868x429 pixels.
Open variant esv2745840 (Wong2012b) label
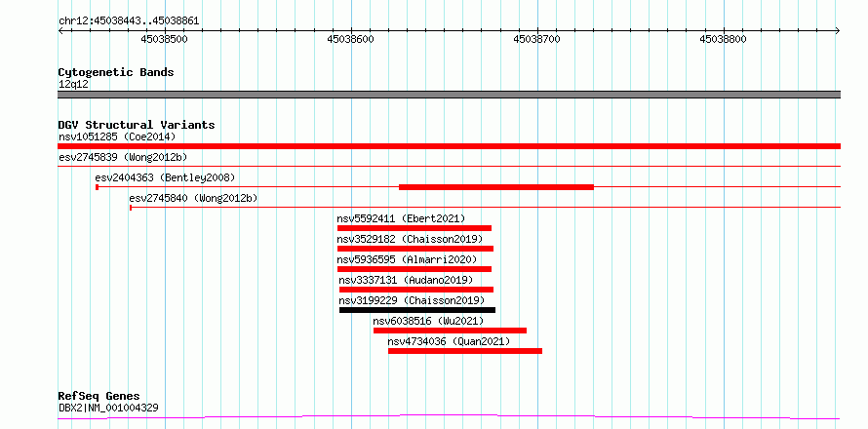[193, 198]
